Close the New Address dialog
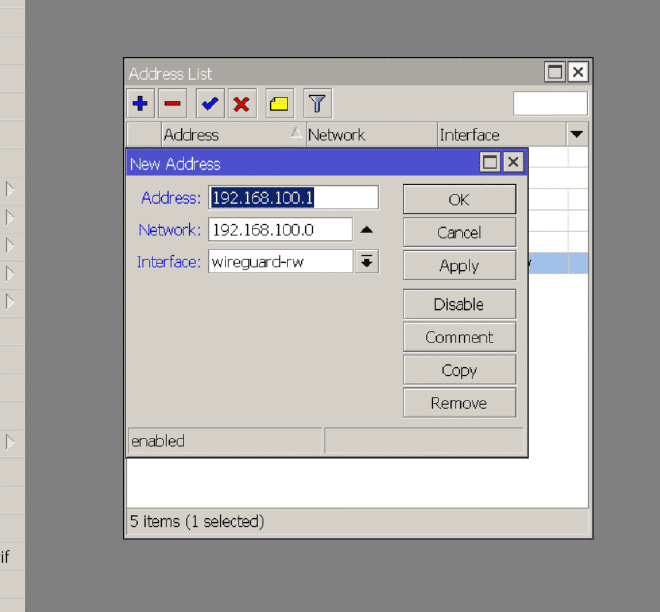Image resolution: width=660 pixels, height=612 pixels. 513,162
